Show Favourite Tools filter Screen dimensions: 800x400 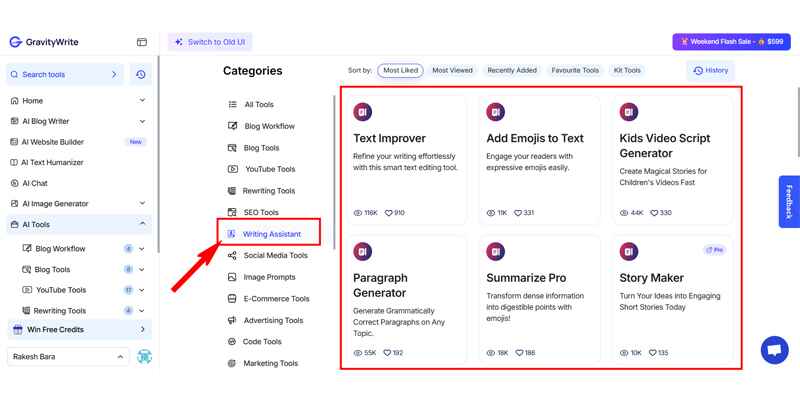(x=575, y=70)
